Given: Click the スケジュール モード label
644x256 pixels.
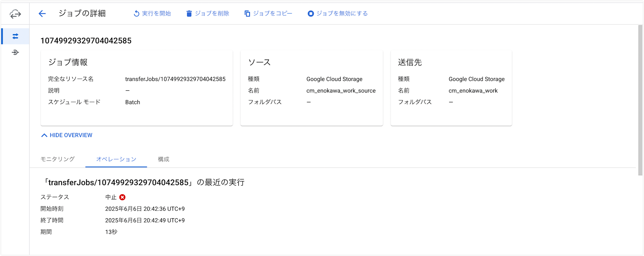Looking at the screenshot, I should point(74,102).
